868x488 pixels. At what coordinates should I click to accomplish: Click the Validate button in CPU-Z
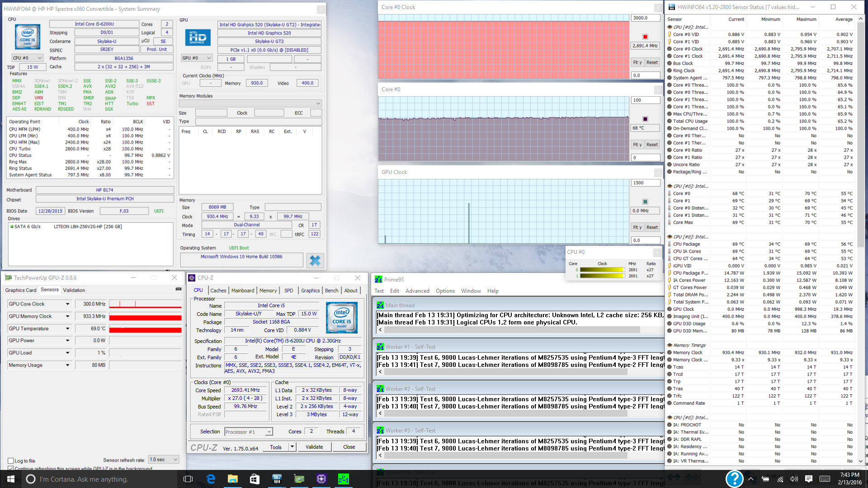314,447
